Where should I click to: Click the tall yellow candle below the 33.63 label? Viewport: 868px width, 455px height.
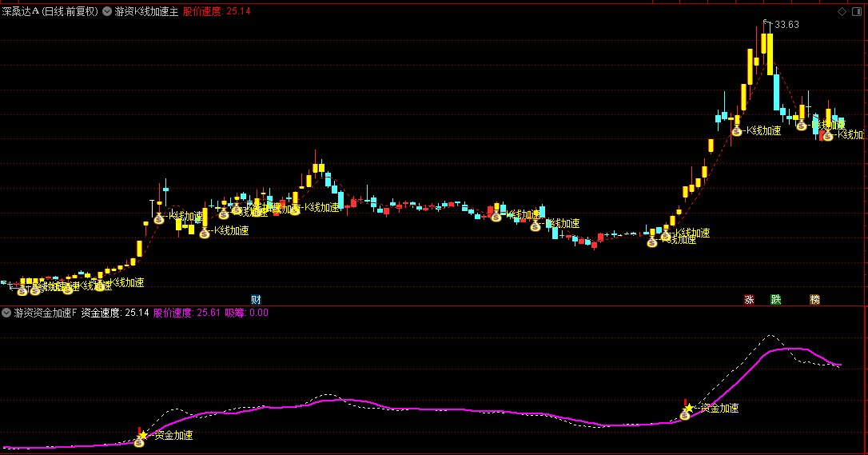pyautogui.click(x=770, y=54)
